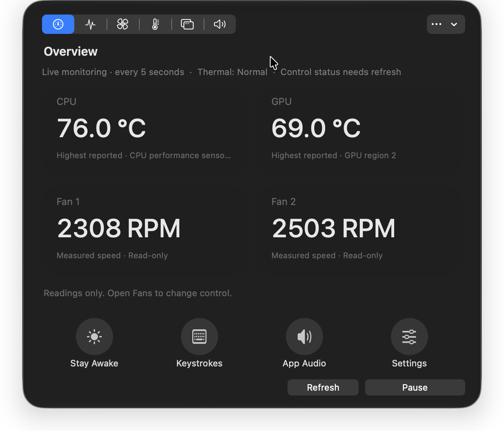Click the Pause button
This screenshot has height=431, width=504.
(415, 387)
